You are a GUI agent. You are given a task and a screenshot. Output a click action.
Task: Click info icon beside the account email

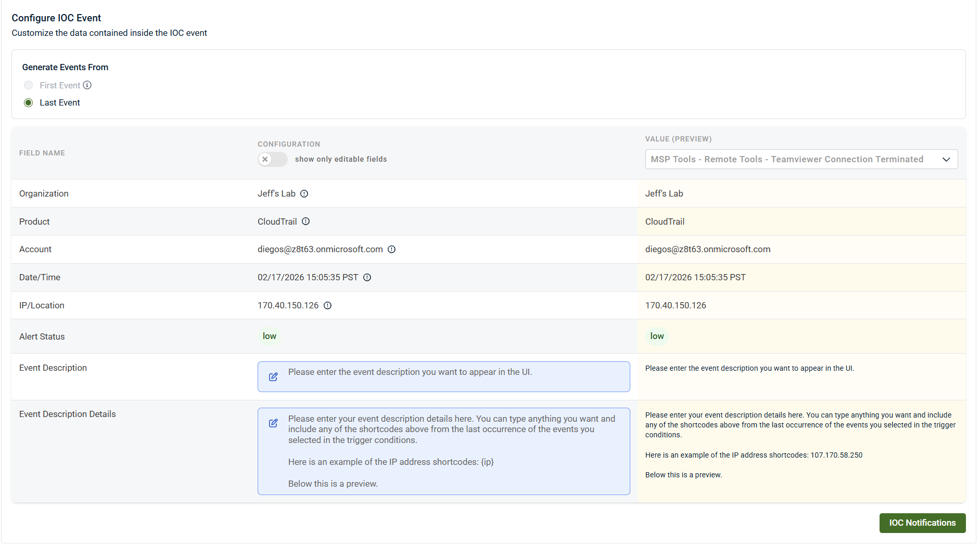coord(392,250)
